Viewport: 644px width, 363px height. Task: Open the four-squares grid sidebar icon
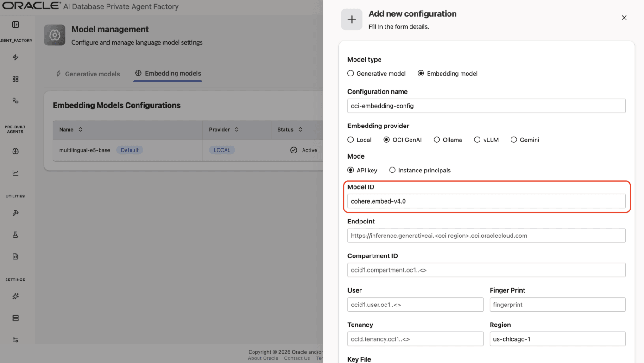click(15, 79)
